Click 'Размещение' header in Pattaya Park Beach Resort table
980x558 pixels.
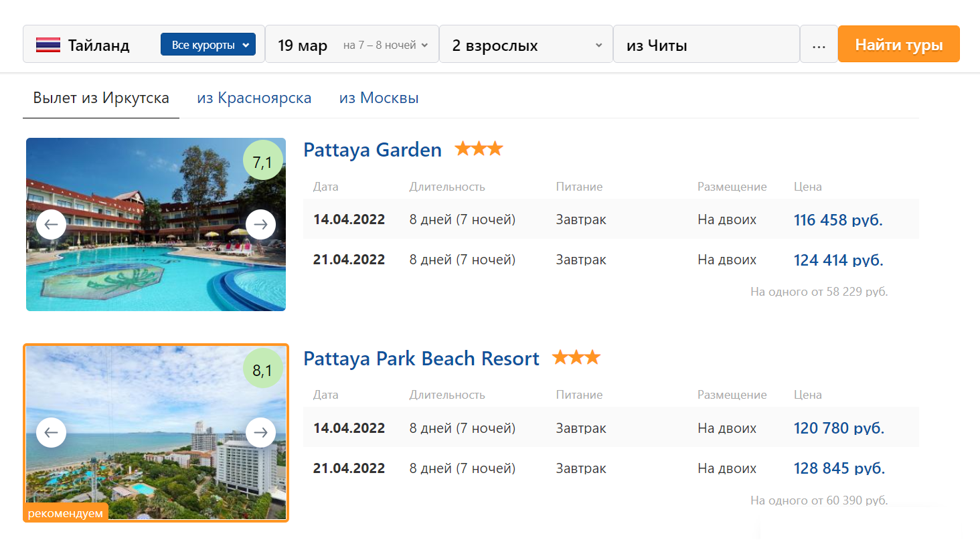[732, 395]
